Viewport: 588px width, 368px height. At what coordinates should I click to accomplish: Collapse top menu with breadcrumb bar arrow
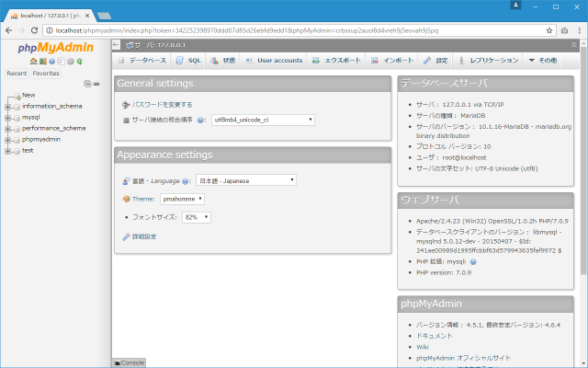[573, 45]
